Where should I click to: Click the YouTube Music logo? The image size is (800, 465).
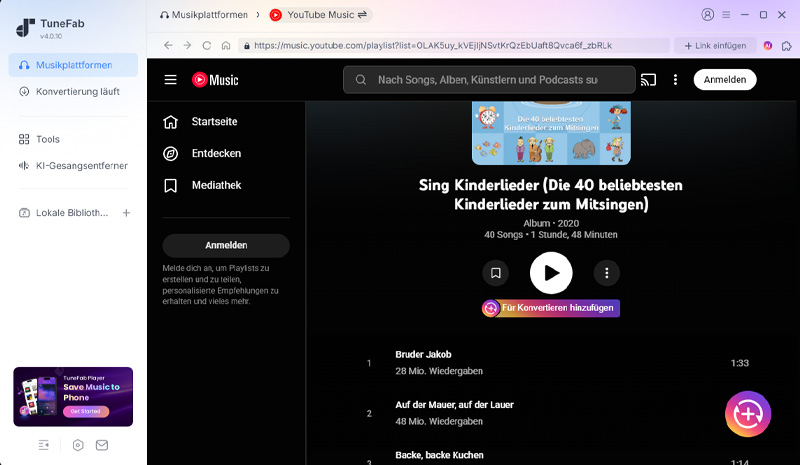215,80
